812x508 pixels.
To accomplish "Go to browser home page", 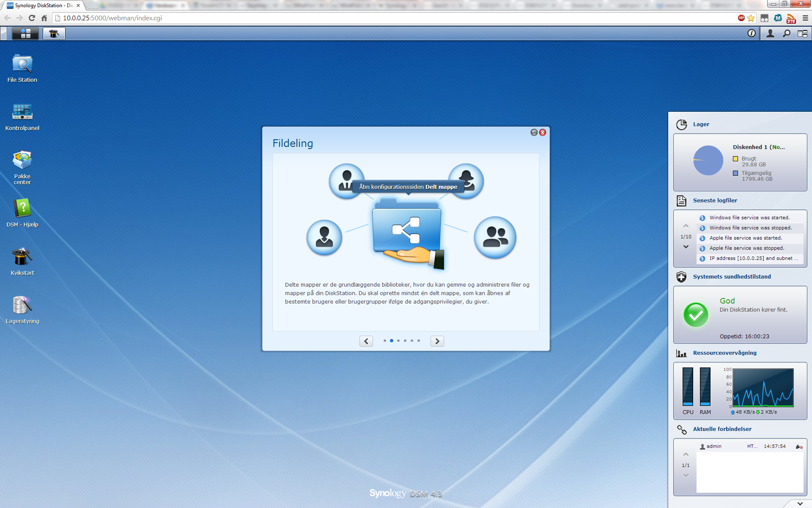I will [x=44, y=18].
